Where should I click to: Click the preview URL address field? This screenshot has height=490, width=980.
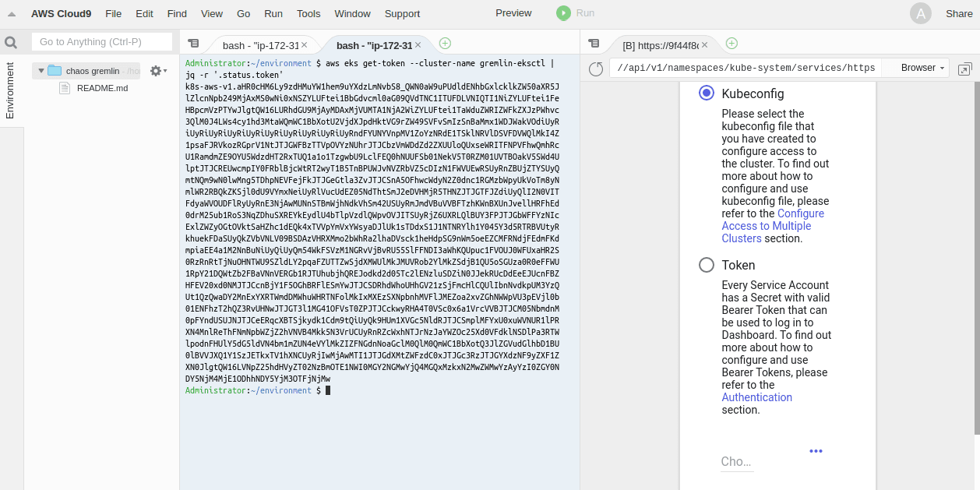pyautogui.click(x=746, y=68)
